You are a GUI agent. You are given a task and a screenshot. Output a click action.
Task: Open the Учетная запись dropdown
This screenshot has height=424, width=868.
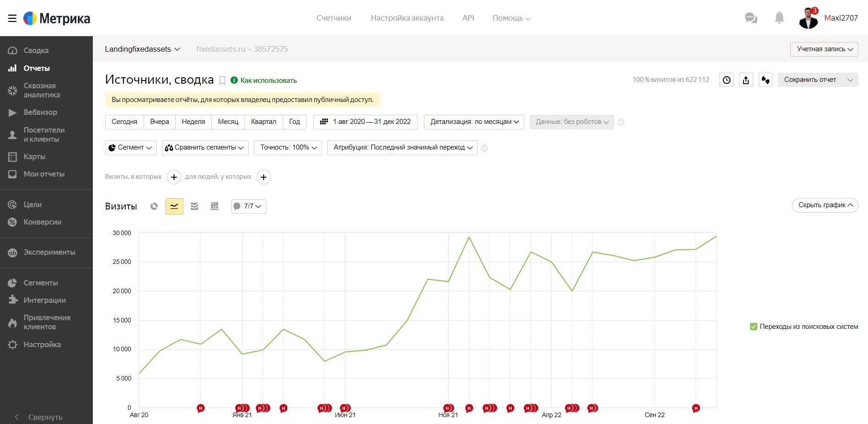click(824, 49)
